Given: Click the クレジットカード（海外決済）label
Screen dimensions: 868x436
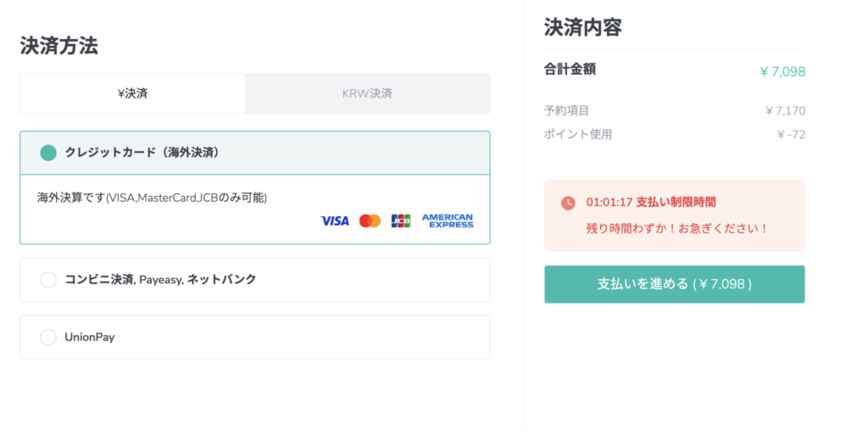Looking at the screenshot, I should click(x=142, y=153).
